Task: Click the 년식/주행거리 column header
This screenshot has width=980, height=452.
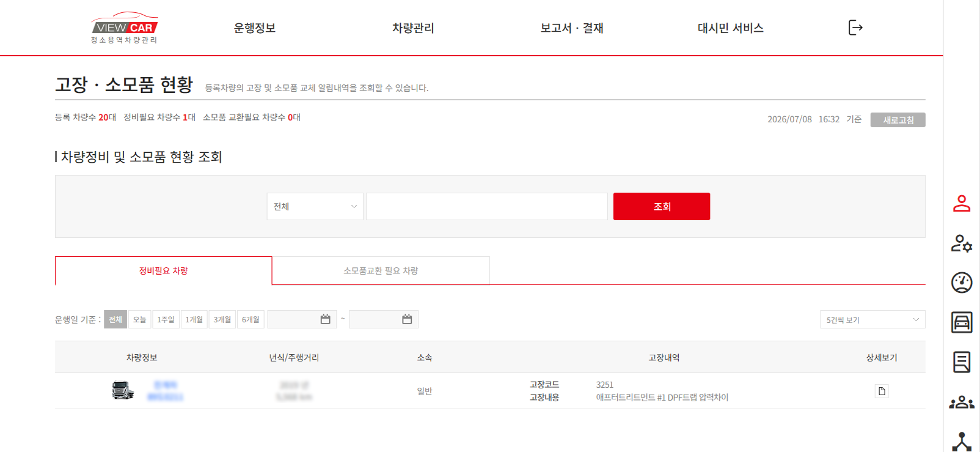Action: (294, 357)
